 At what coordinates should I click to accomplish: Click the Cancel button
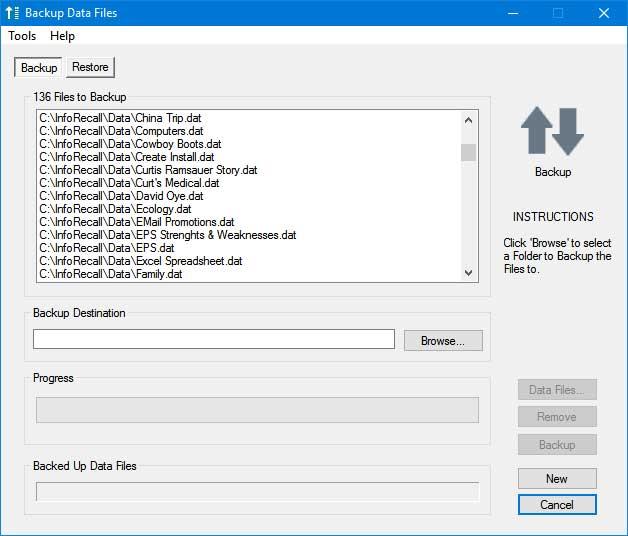pos(557,504)
